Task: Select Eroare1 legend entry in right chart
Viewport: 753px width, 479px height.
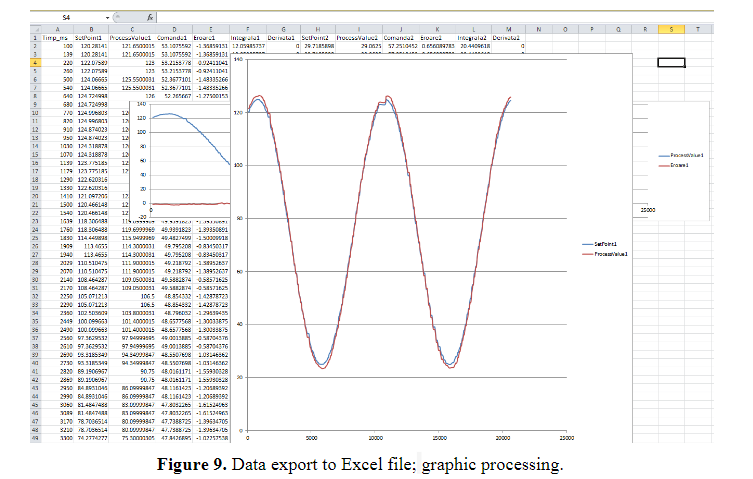Action: (681, 176)
